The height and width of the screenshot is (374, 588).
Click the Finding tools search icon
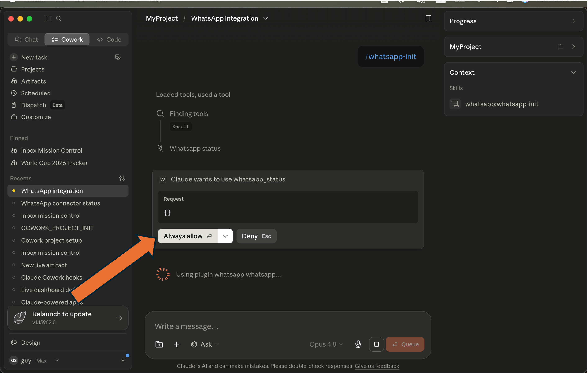(x=160, y=114)
